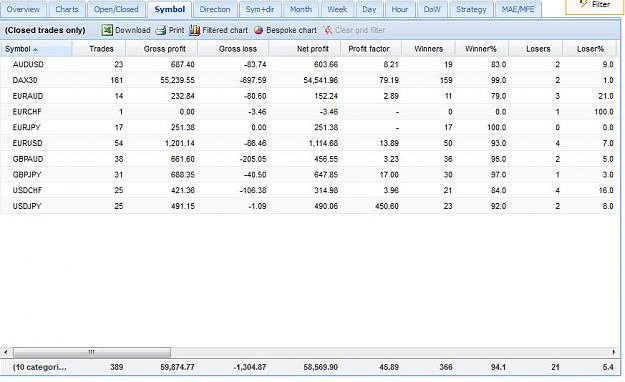This screenshot has width=625, height=382.
Task: Click total net profit 58,569.90
Action: click(x=320, y=367)
